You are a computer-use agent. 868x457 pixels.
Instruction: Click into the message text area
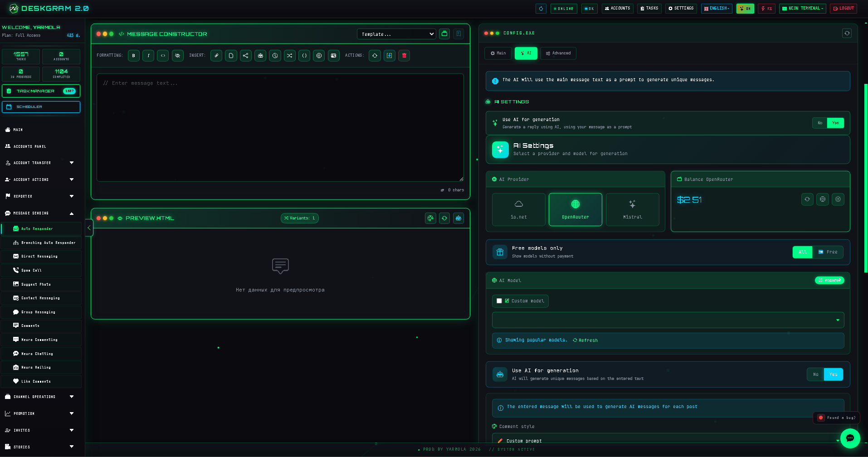tap(280, 128)
